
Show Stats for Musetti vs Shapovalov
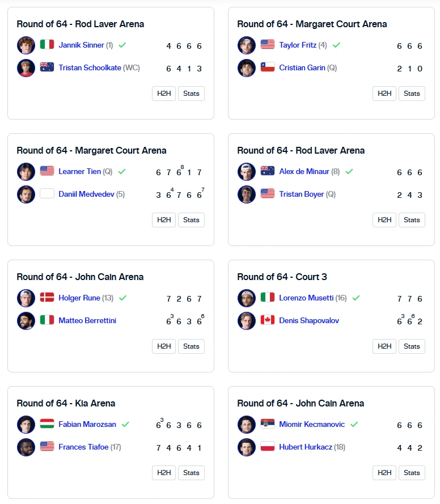(x=412, y=346)
